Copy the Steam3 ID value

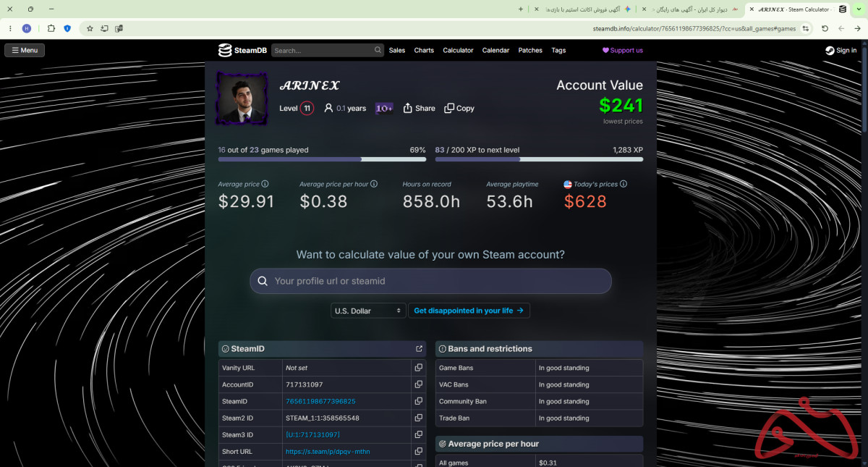418,434
